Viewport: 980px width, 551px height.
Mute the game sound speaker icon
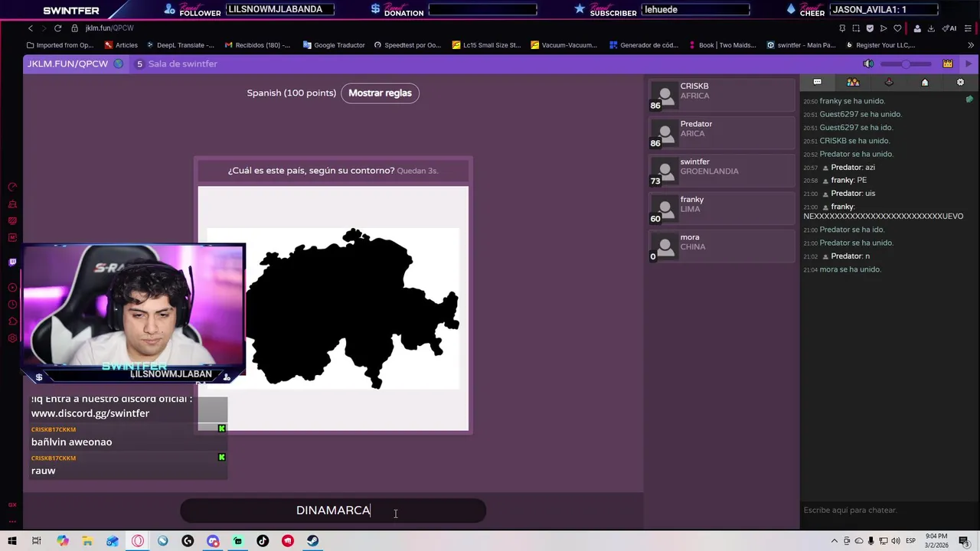pos(868,64)
